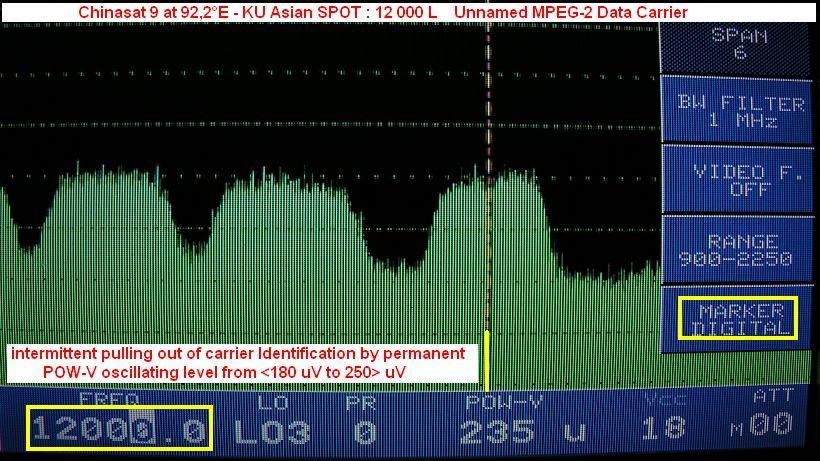This screenshot has width=820, height=461.
Task: Click the PR value 0
Action: [x=365, y=431]
